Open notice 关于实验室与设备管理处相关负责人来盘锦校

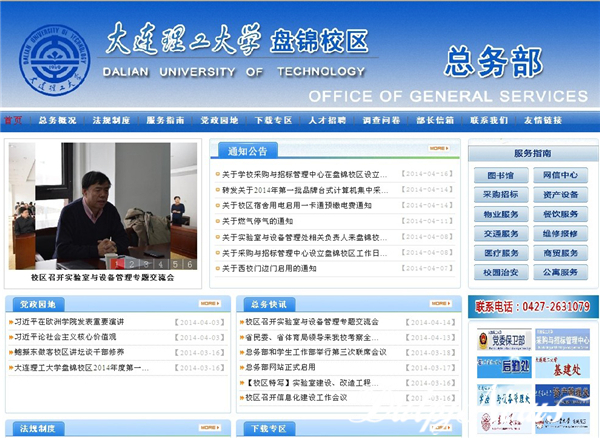click(305, 238)
